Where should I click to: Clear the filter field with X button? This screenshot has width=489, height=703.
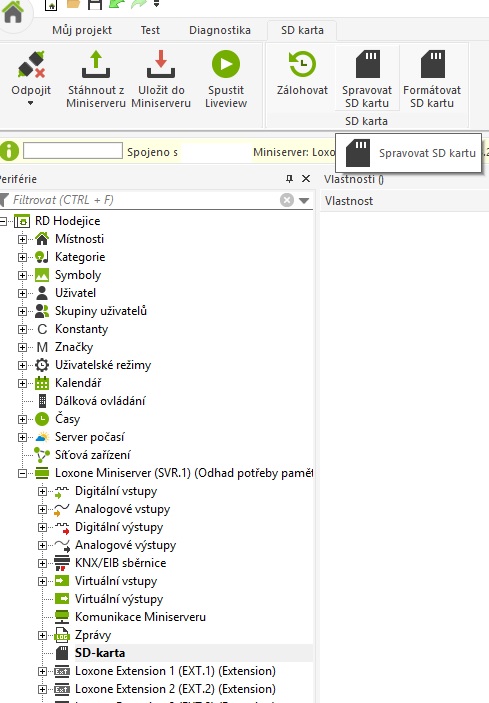[287, 200]
